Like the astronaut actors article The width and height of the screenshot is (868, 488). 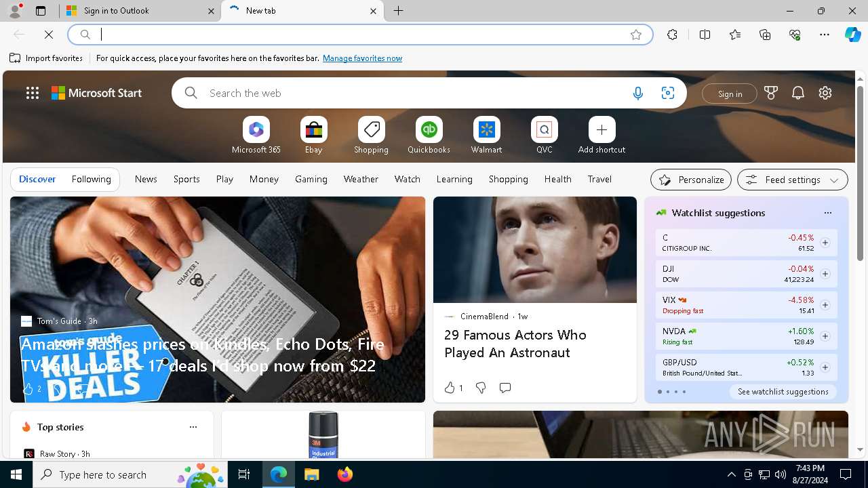[x=453, y=388]
